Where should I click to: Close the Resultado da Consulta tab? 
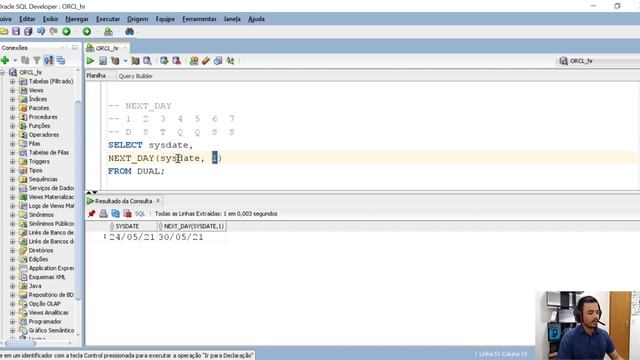point(158,200)
